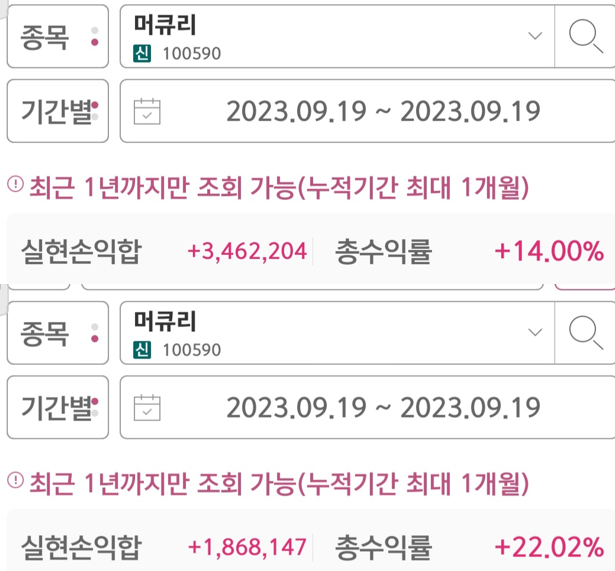This screenshot has width=615, height=571.
Task: Tap the magnifier search icon in the upper panel
Action: pos(586,36)
